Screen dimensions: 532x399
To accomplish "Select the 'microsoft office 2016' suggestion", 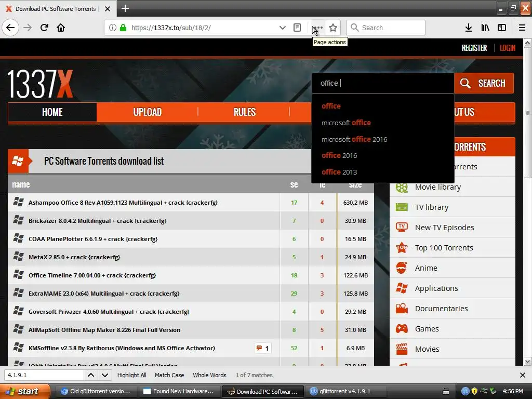I will tap(354, 139).
